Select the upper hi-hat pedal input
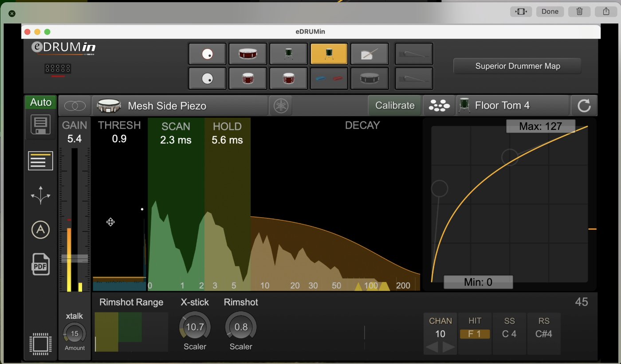The height and width of the screenshot is (364, 621). [414, 54]
